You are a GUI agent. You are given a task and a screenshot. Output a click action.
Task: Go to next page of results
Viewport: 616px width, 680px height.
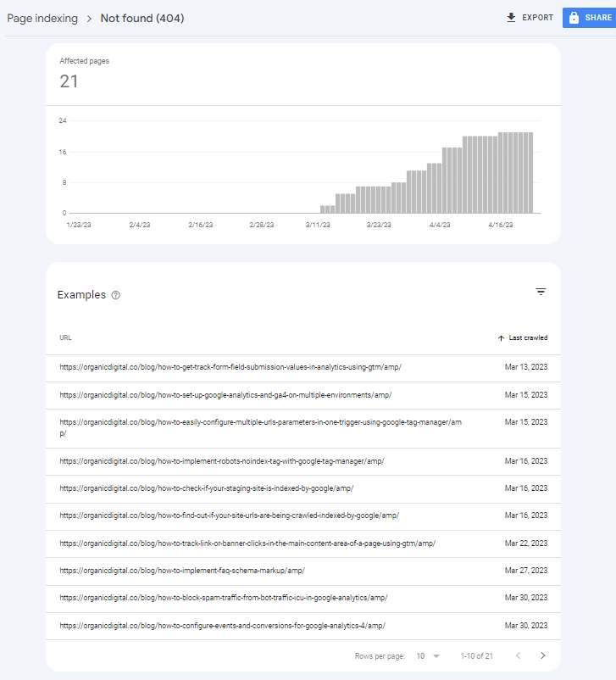[x=543, y=655]
